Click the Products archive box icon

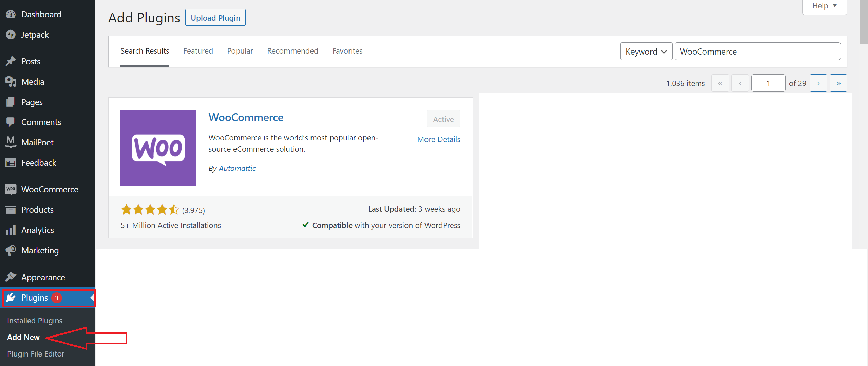tap(11, 210)
